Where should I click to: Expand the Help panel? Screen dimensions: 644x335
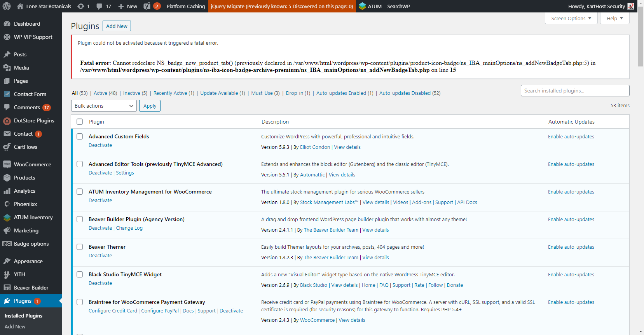pyautogui.click(x=615, y=18)
